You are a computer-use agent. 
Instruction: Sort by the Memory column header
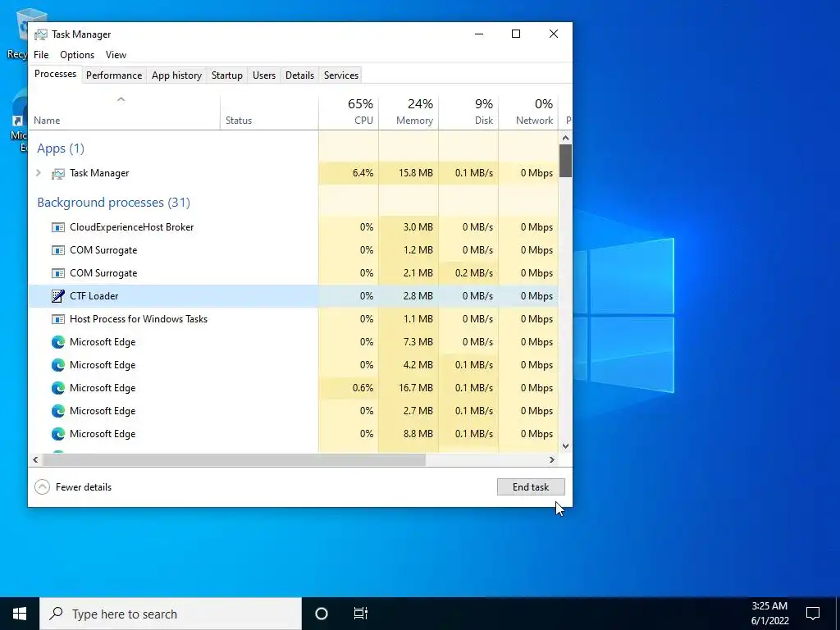(x=409, y=112)
